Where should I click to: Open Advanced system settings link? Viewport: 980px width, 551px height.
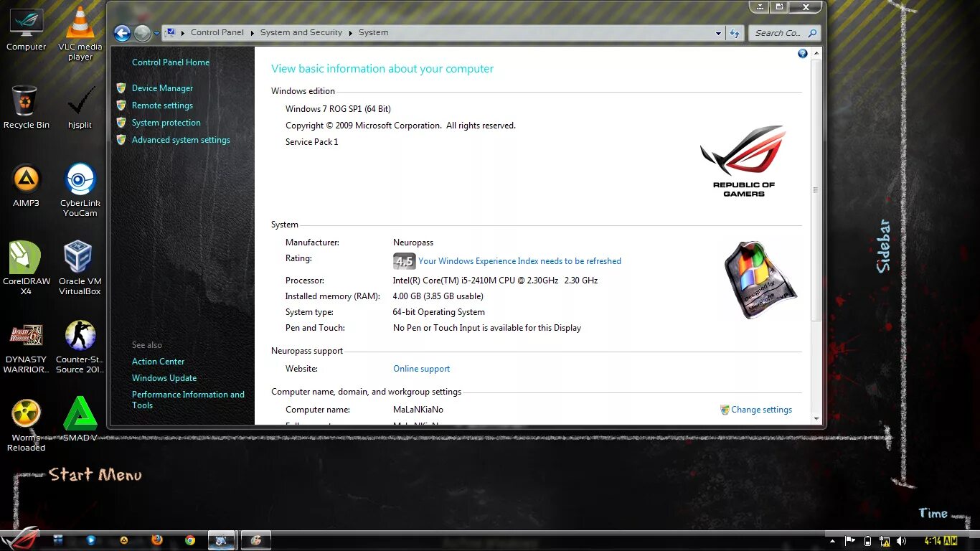pos(181,140)
